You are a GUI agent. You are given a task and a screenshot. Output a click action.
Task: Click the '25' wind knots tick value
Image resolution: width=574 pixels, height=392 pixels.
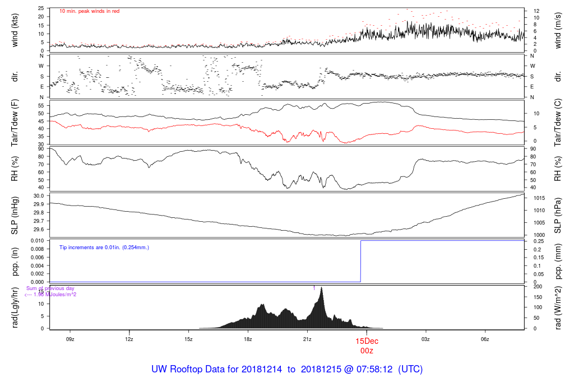(41, 8)
